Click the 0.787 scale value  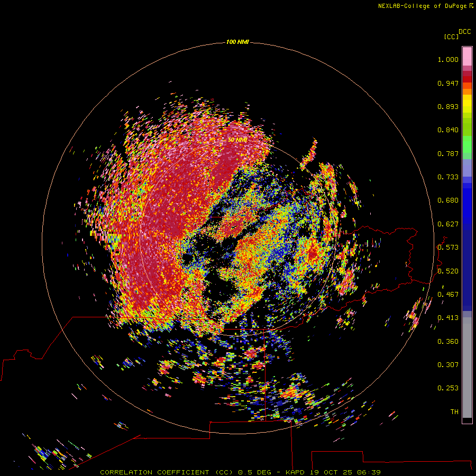tap(448, 153)
